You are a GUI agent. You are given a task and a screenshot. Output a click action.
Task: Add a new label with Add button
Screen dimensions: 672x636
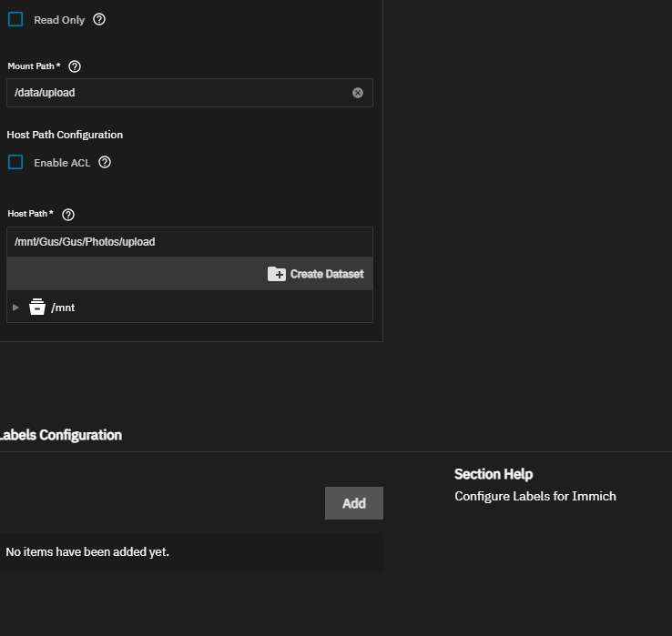[x=354, y=503]
